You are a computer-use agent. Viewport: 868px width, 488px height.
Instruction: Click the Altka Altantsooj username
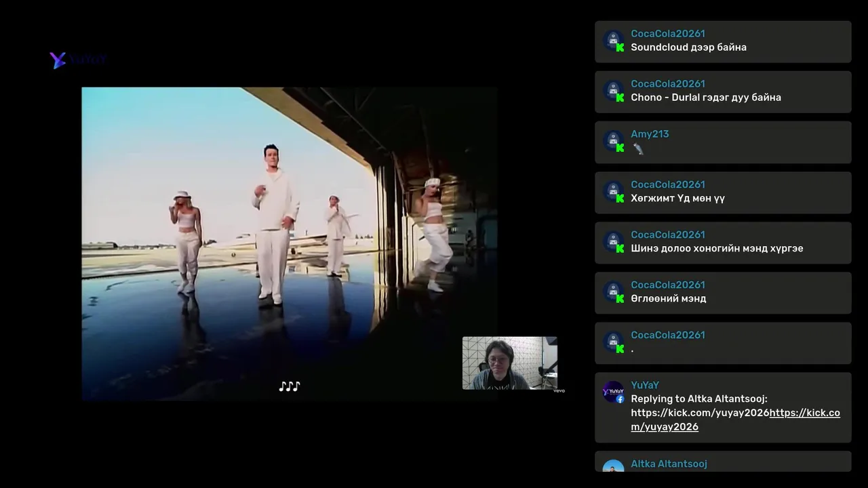(669, 464)
